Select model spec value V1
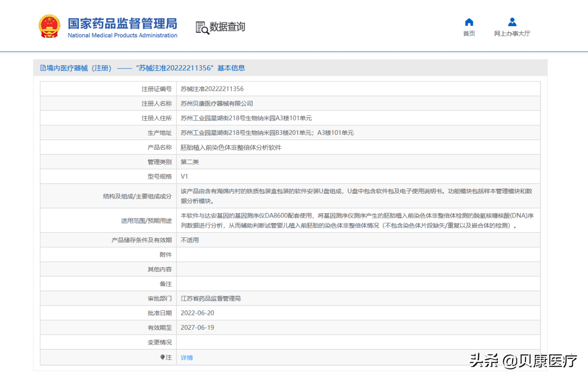Image resolution: width=588 pixels, height=379 pixels. [185, 177]
